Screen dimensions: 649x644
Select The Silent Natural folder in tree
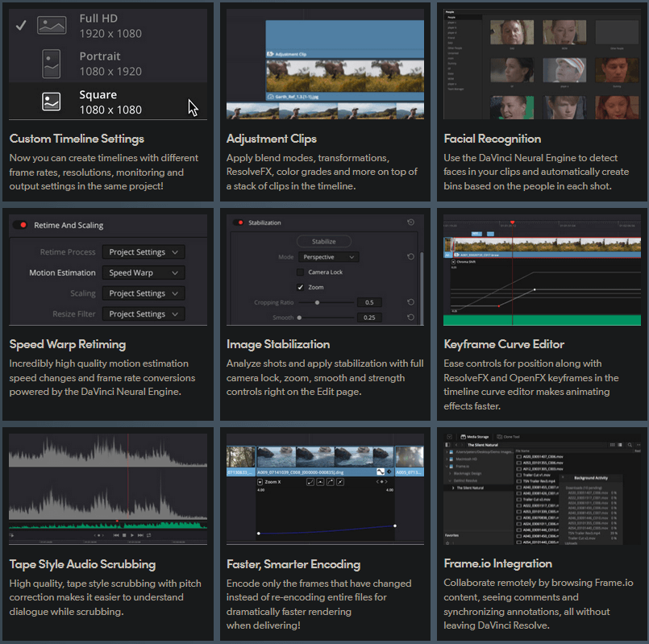471,488
